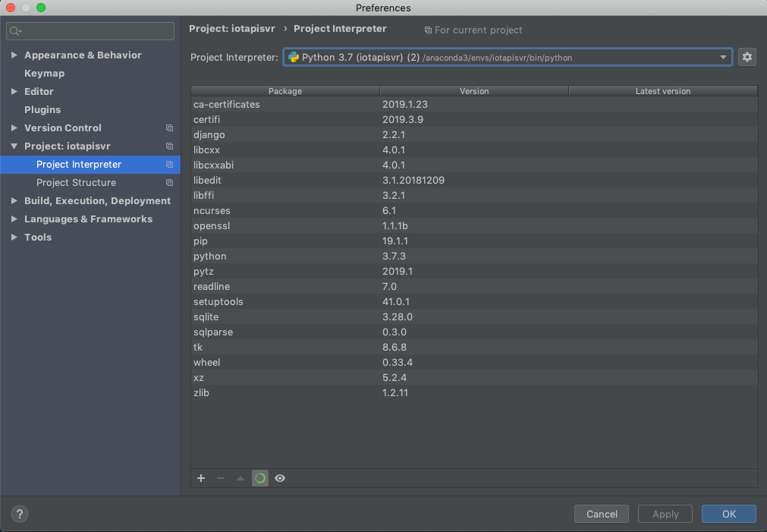Screen dimensions: 767x532
Task: Select the xz package row
Action: click(x=474, y=377)
